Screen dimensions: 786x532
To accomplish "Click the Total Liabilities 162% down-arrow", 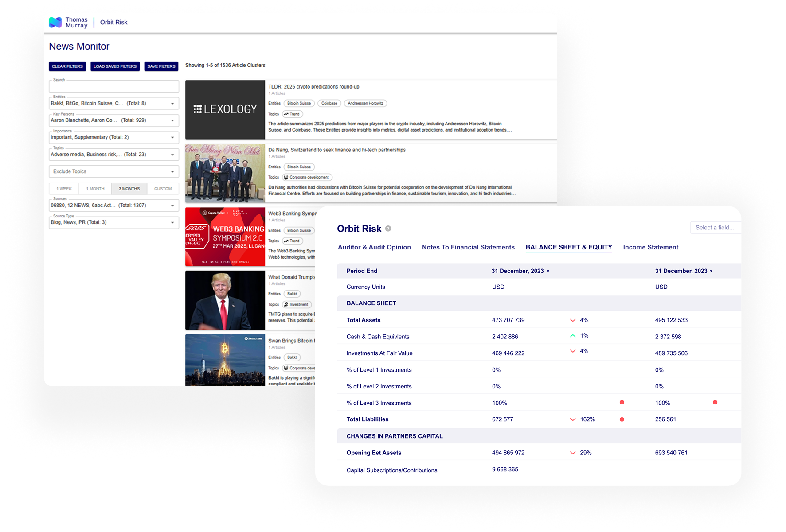I will (573, 419).
